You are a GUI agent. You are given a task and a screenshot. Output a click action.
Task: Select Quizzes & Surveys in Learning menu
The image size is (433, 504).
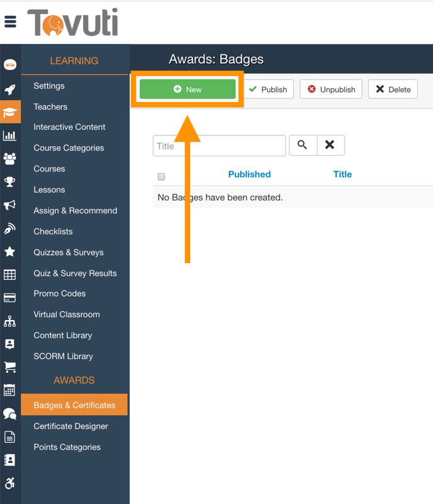coord(69,253)
